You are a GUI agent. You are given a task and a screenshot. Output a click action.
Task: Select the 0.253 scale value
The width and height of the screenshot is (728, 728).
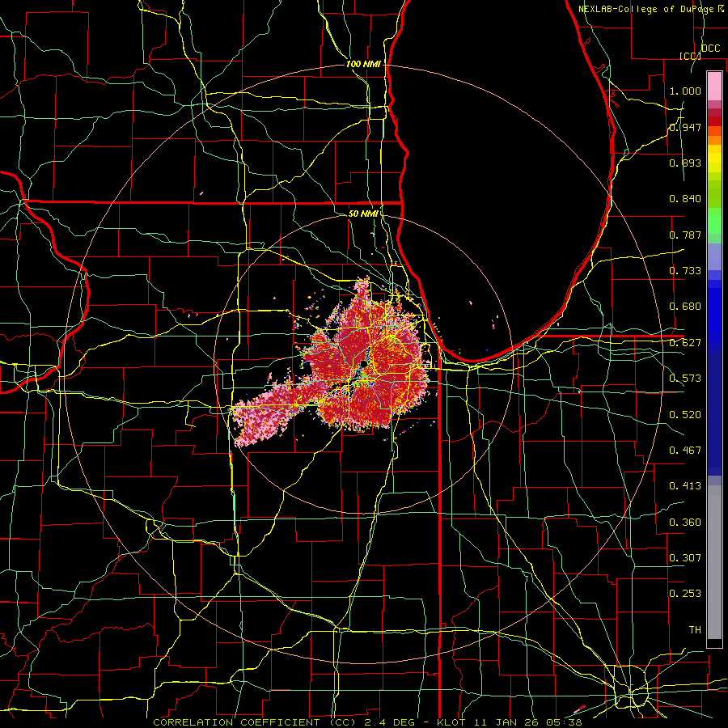coord(685,594)
